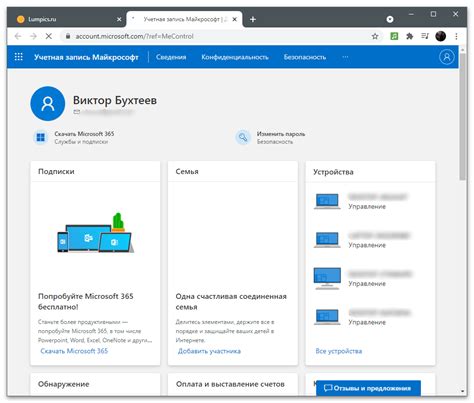Click the site lock icon in address bar
The image size is (474, 403).
[x=68, y=36]
